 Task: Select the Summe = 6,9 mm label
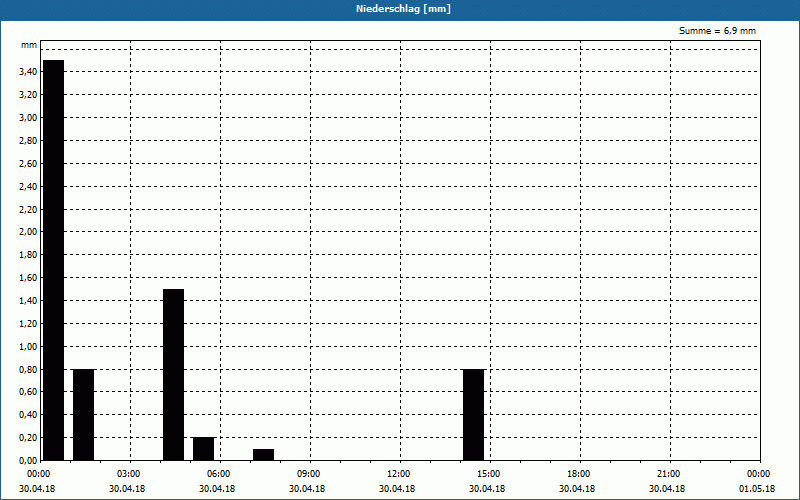click(717, 31)
